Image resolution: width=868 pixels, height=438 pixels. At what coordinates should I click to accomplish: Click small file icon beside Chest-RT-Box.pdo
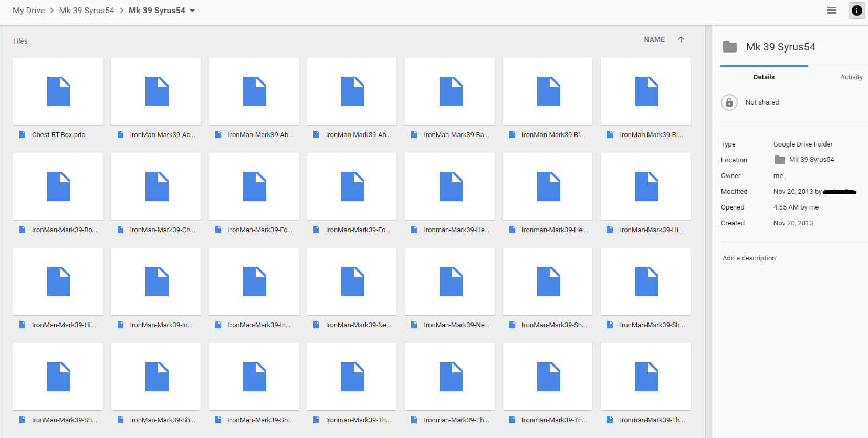[22, 135]
